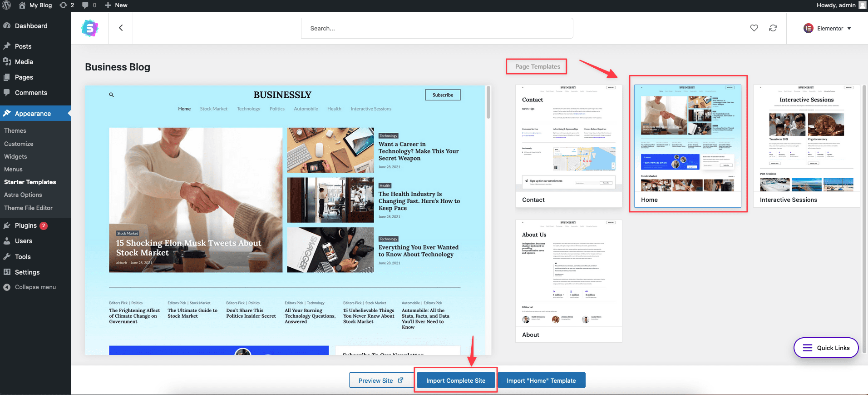Screen dimensions: 868x395
Task: Click the sync library refresh icon
Action: click(773, 28)
